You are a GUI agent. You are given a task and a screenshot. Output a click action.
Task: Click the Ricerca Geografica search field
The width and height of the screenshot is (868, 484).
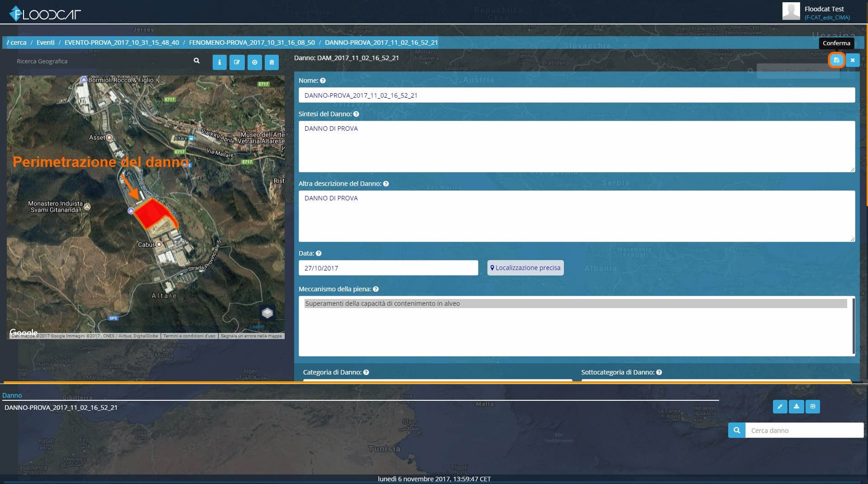point(102,61)
